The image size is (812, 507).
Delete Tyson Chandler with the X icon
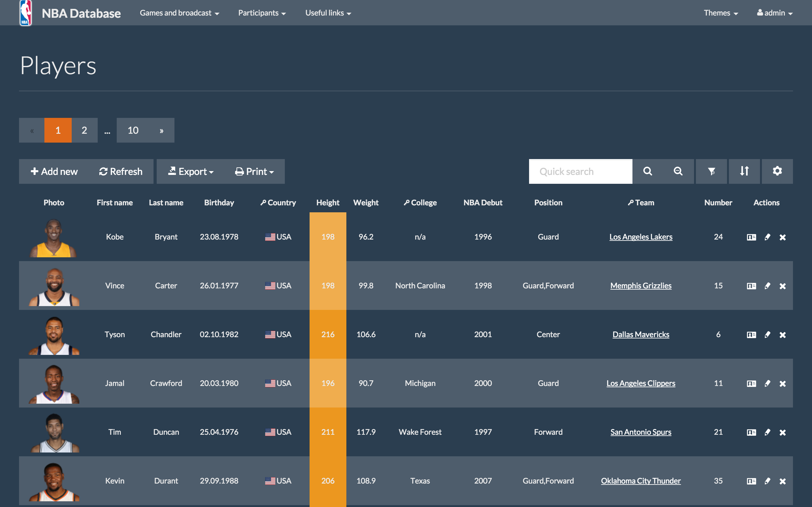[783, 334]
